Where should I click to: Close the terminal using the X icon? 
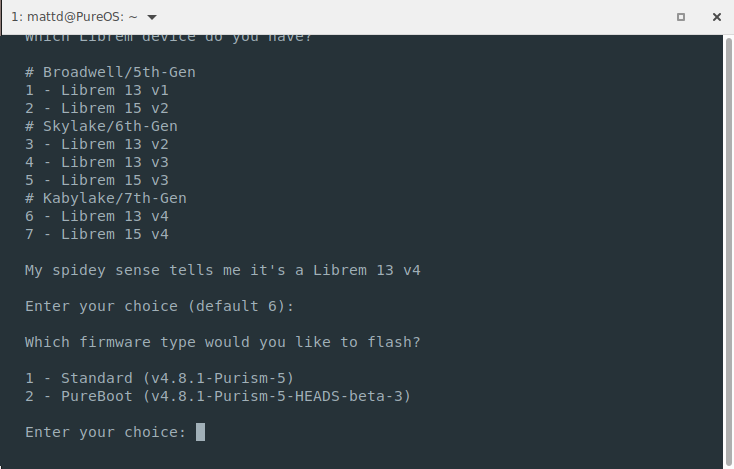(717, 17)
